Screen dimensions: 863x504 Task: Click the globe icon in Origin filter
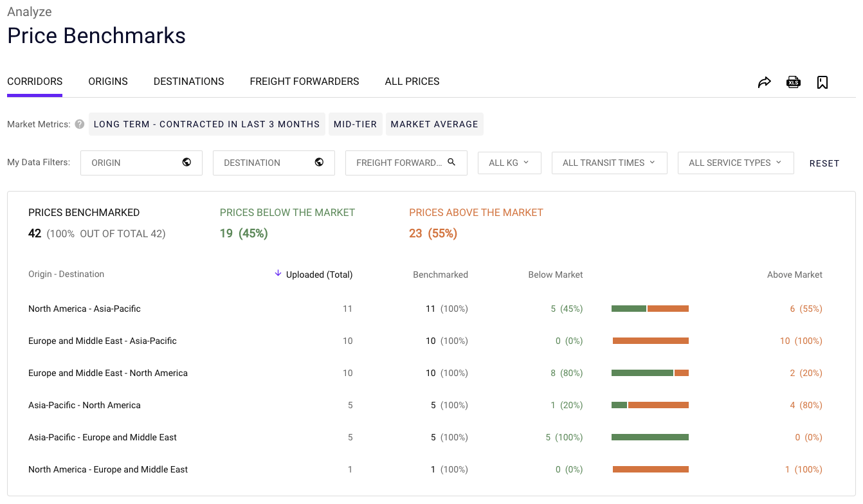186,163
